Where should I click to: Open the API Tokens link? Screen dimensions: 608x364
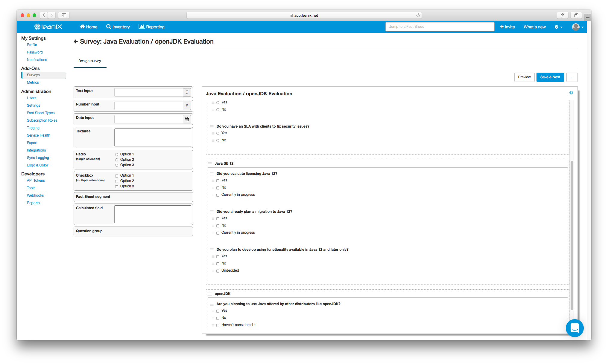click(36, 181)
